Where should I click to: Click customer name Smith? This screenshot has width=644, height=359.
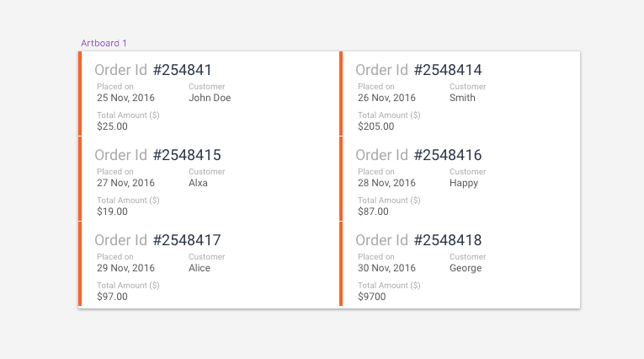[462, 98]
